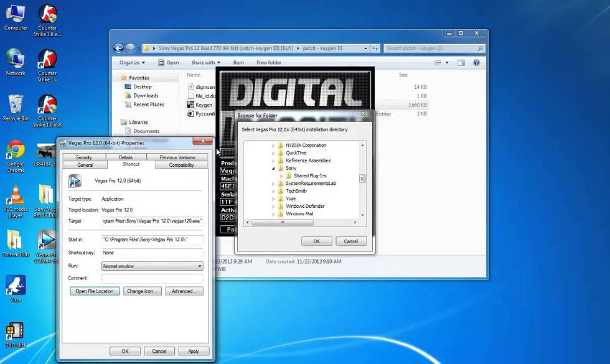The height and width of the screenshot is (364, 610).
Task: Expand the Windows Defender folder
Action: [273, 207]
